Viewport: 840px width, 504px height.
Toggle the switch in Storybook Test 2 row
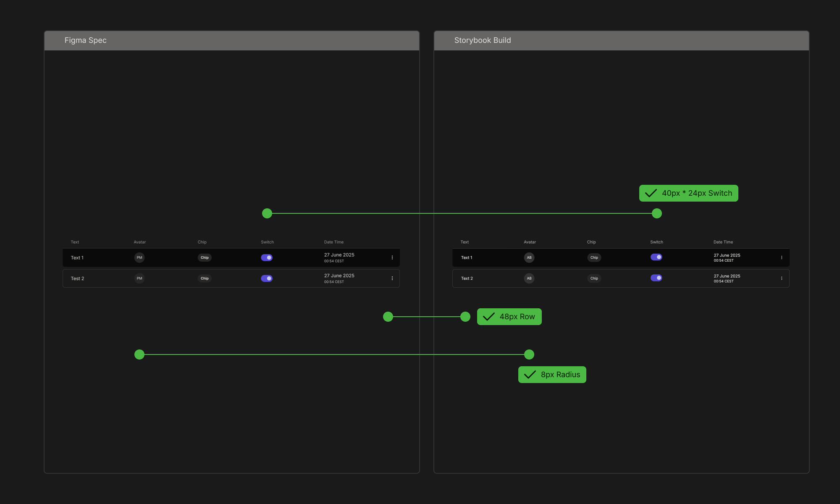coord(656,278)
